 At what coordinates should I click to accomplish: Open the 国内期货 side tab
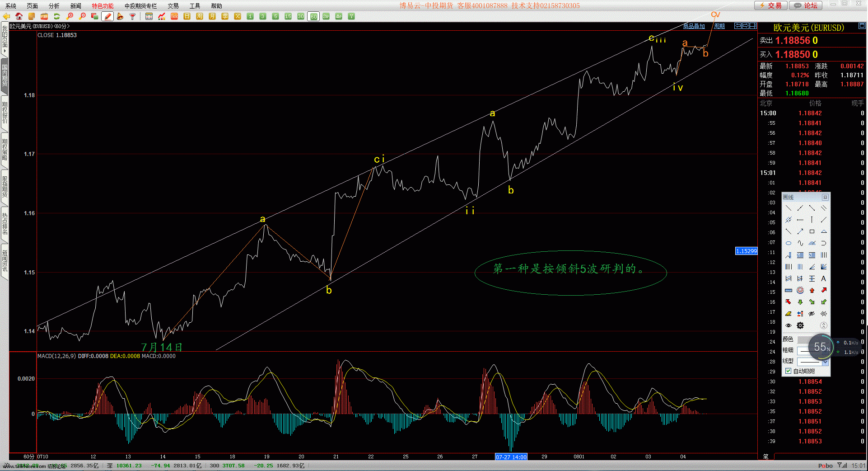pos(5,75)
